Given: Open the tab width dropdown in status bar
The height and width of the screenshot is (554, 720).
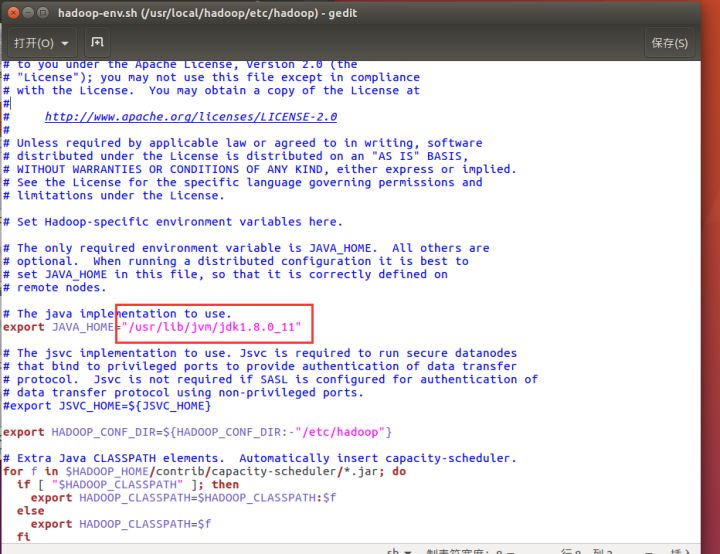Looking at the screenshot, I should [471, 551].
